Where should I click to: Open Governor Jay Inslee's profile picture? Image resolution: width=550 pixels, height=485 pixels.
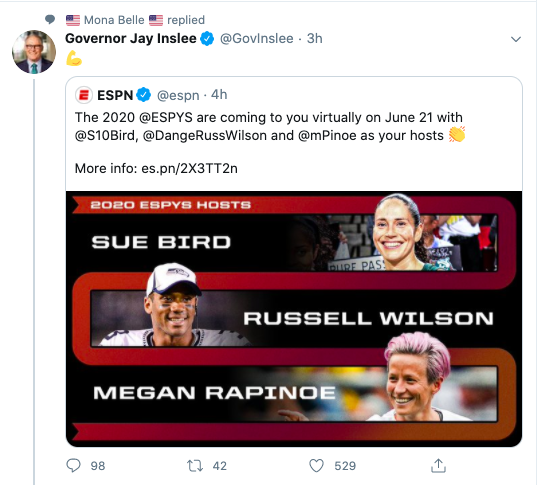34,52
